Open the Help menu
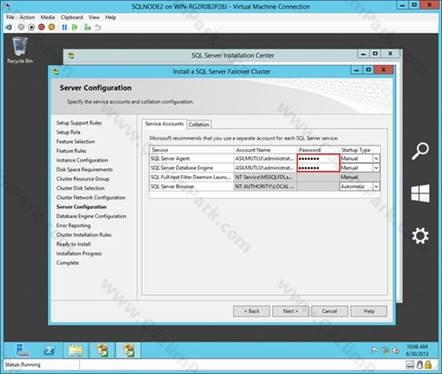 point(110,17)
